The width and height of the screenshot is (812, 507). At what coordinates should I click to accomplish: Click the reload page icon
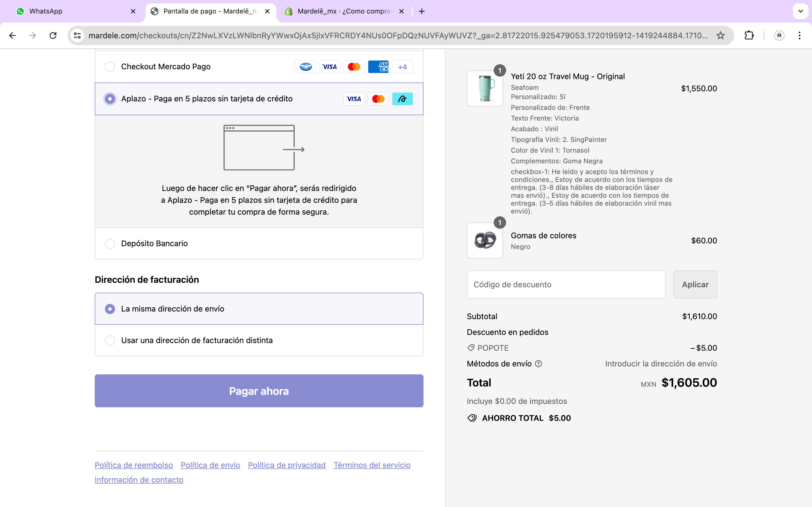[53, 35]
